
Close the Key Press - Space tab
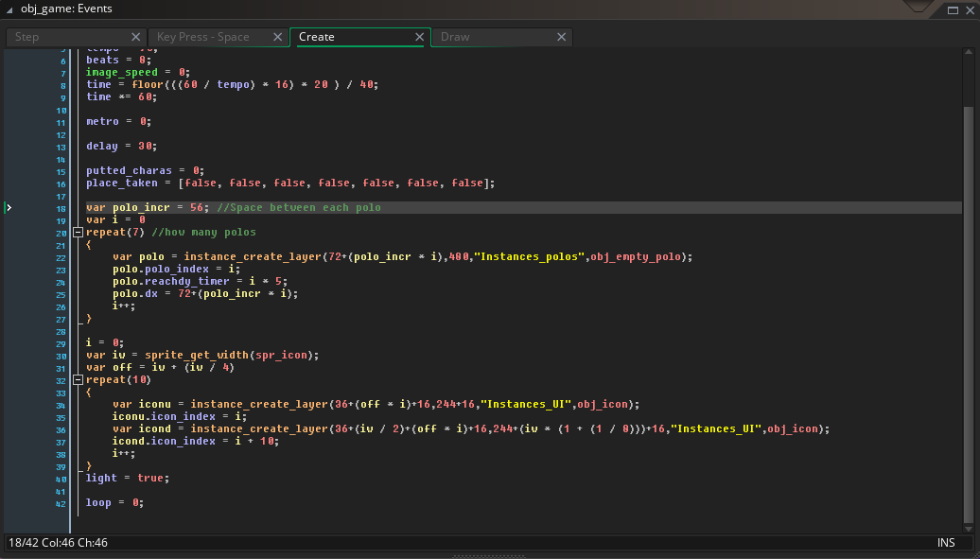point(277,37)
